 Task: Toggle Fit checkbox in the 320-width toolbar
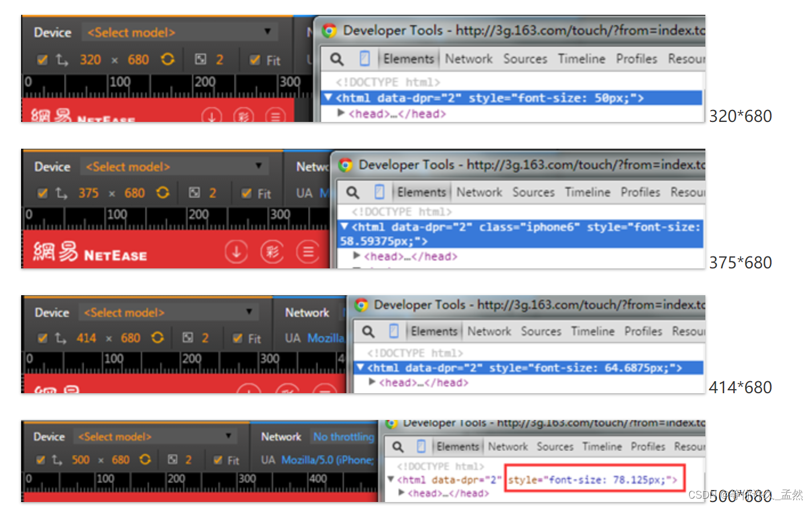(x=255, y=60)
